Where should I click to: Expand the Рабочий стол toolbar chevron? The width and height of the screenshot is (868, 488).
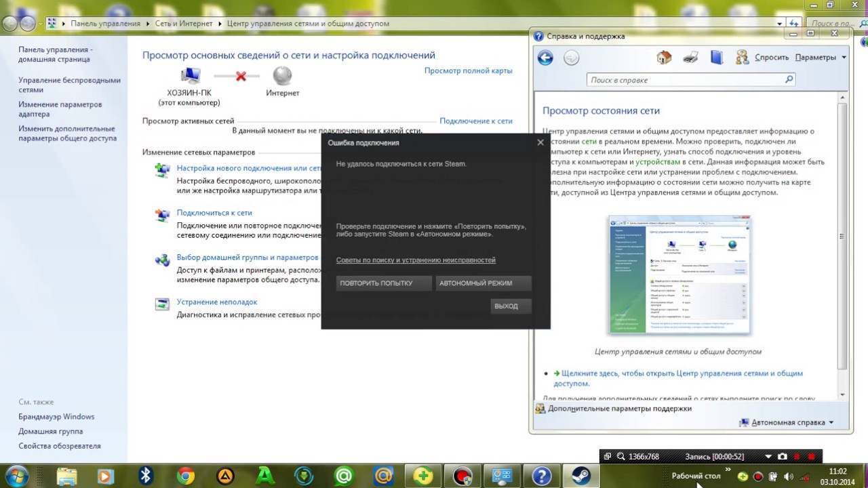728,470
